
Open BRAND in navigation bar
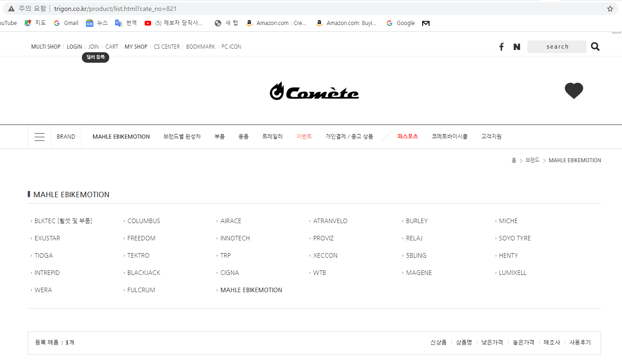pyautogui.click(x=66, y=137)
